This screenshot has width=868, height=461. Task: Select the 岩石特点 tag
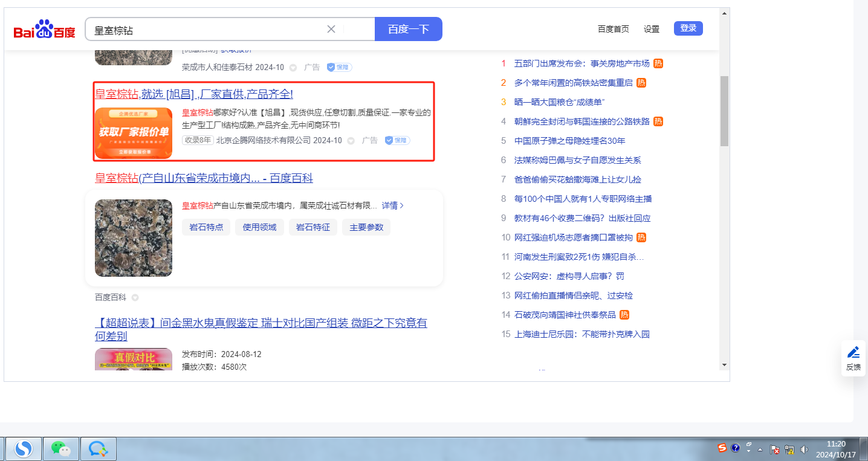click(206, 227)
